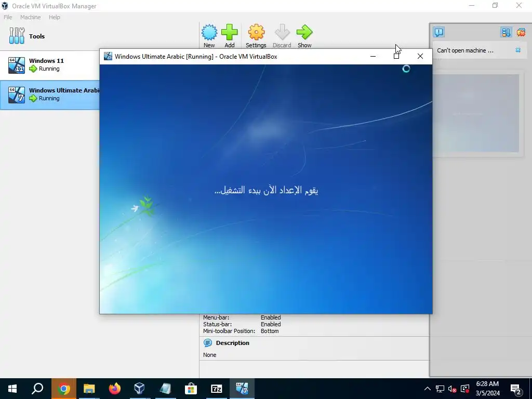Open File Explorer from the taskbar
This screenshot has height=399, width=532.
89,389
